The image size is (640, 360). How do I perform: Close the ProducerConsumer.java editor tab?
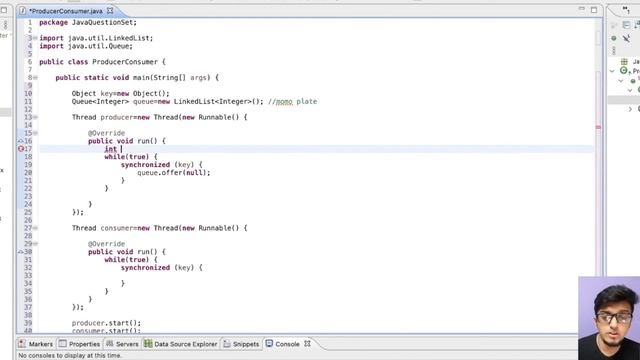(110, 11)
